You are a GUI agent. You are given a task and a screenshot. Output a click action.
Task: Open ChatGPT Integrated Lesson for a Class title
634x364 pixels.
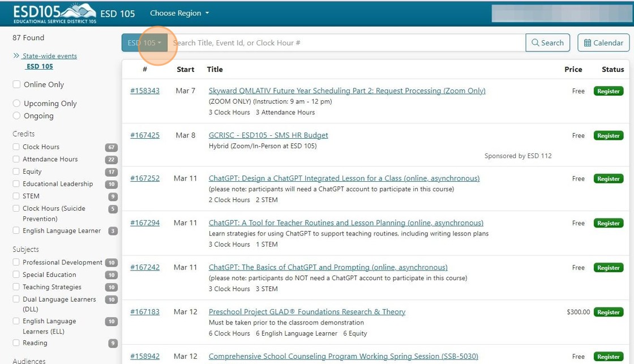point(344,178)
